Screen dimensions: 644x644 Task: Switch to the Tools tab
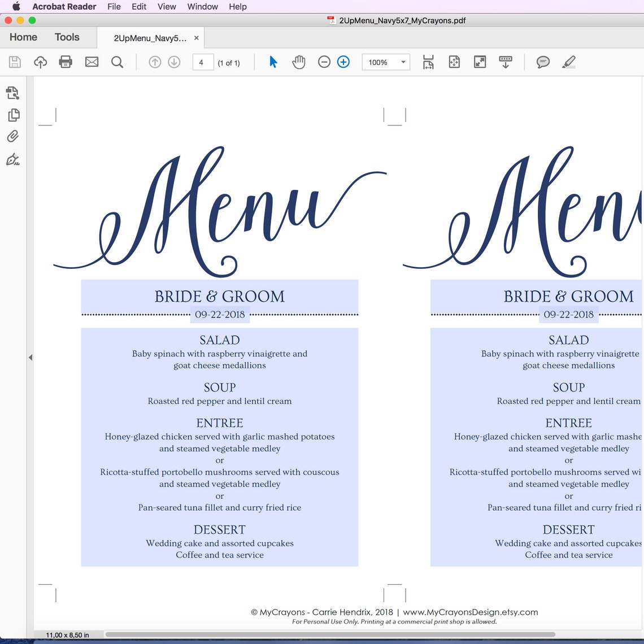click(67, 37)
